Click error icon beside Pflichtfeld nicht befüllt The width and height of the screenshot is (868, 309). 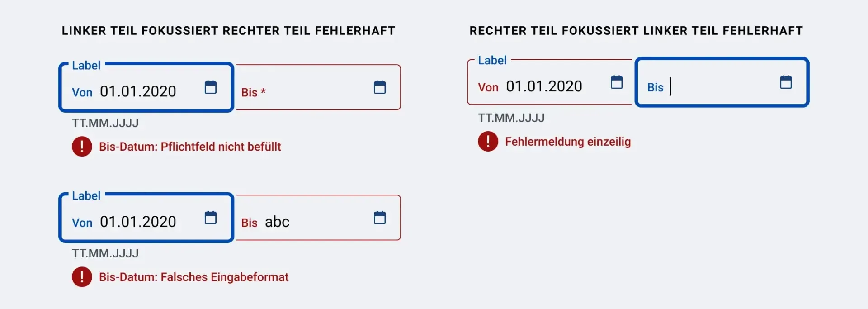[82, 146]
